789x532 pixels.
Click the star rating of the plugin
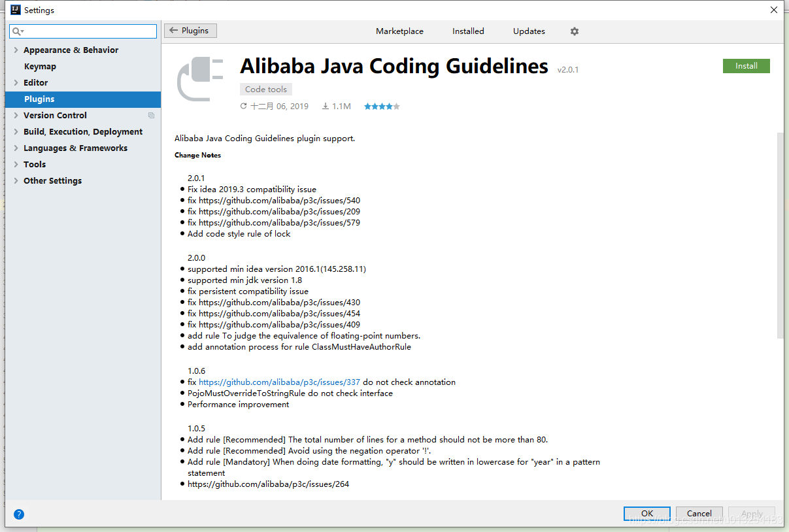[382, 106]
